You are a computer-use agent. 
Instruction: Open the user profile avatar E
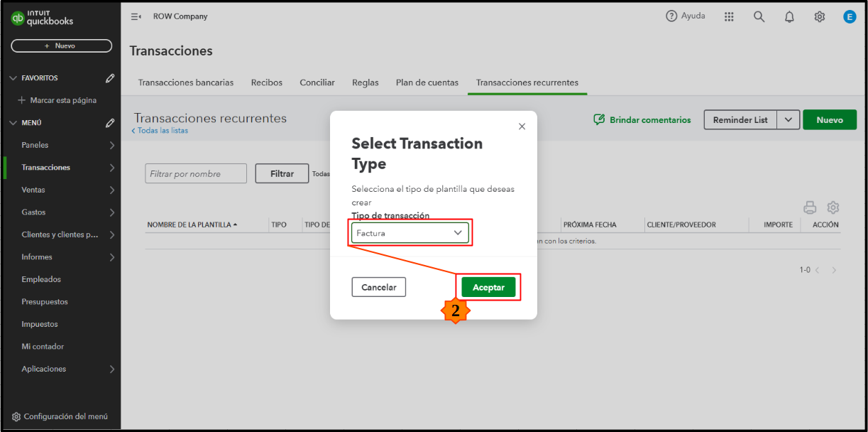click(850, 16)
